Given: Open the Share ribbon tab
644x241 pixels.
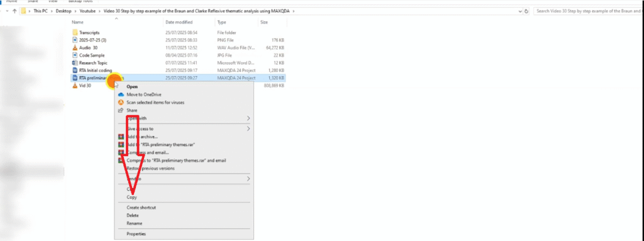Looking at the screenshot, I should point(33,1).
